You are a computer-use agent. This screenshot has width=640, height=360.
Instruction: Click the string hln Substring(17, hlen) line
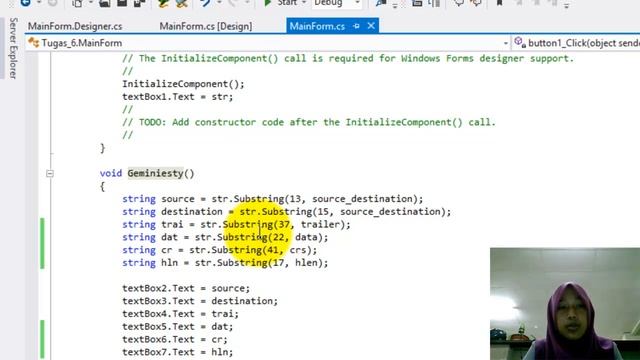(225, 263)
